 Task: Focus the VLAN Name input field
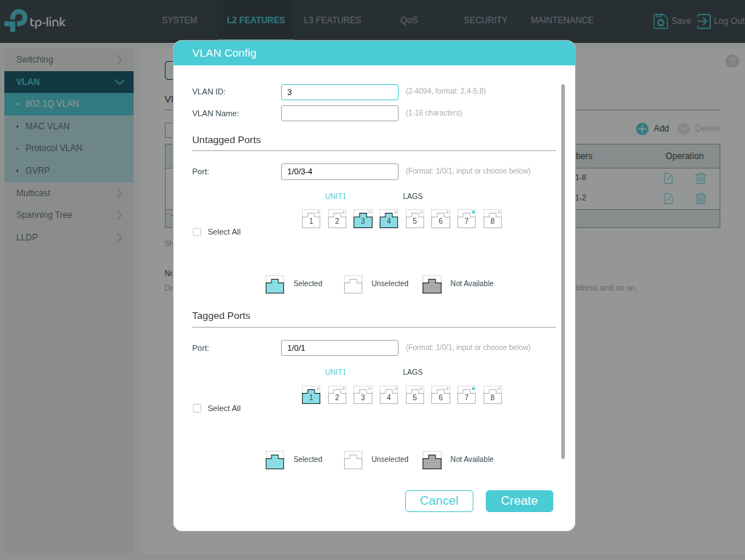(340, 113)
